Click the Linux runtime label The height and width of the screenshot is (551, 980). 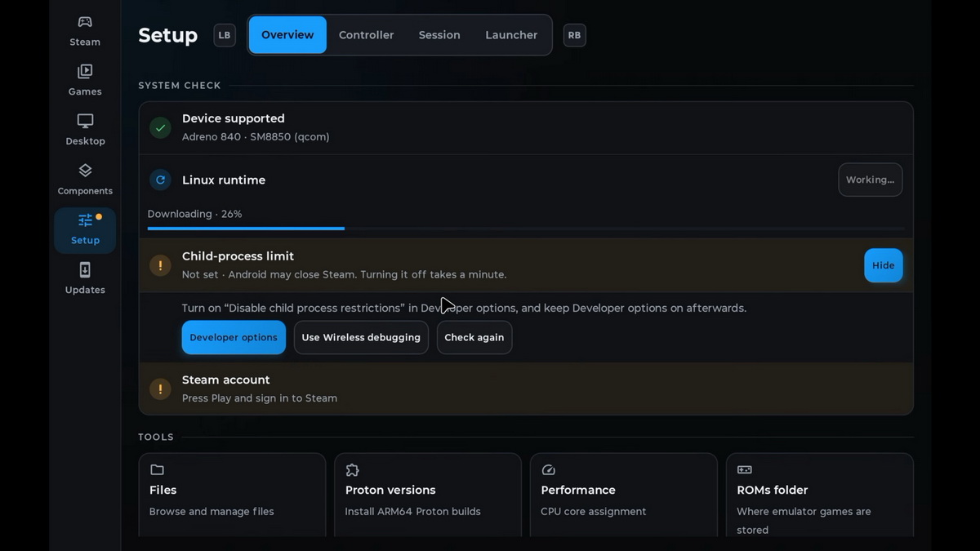click(x=224, y=180)
